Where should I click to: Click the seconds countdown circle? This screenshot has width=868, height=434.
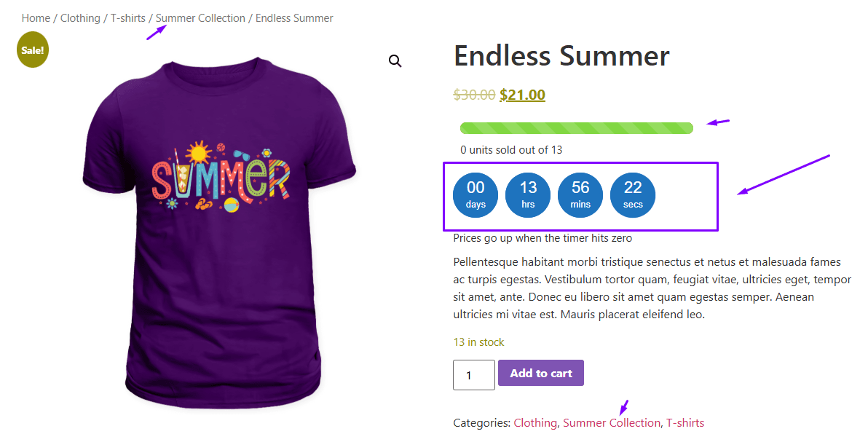pyautogui.click(x=633, y=195)
